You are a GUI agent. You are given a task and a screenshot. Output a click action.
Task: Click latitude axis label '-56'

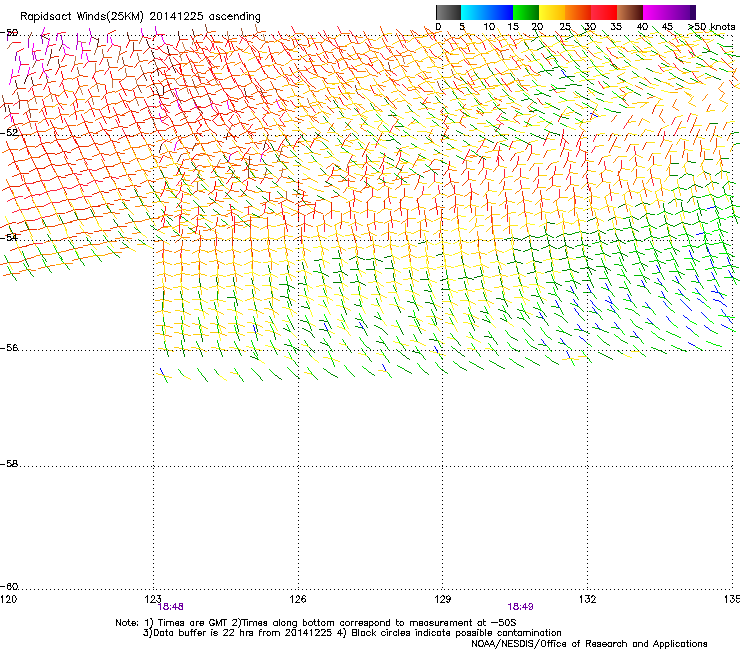tap(9, 348)
